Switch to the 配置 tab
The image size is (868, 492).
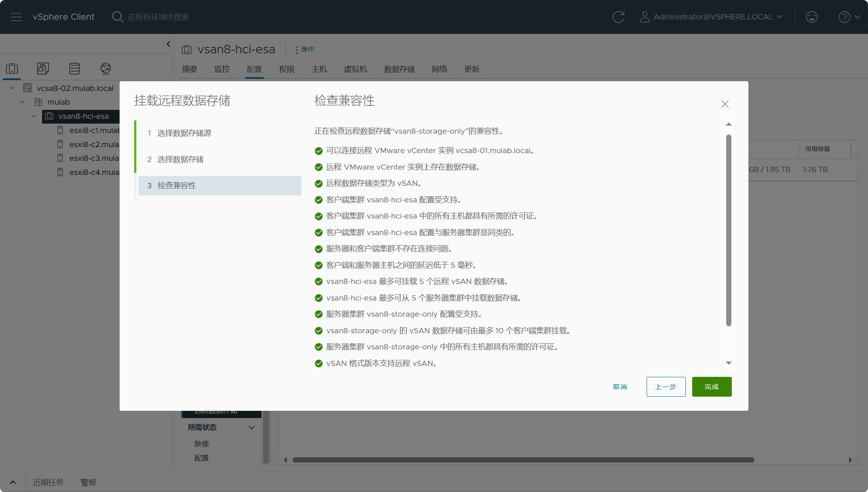pos(254,69)
